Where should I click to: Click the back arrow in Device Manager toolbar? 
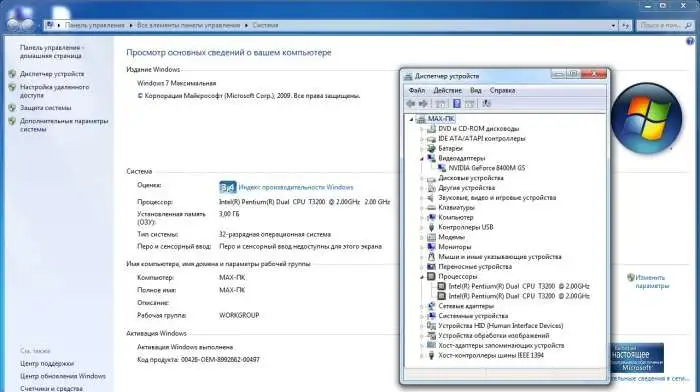(x=411, y=104)
